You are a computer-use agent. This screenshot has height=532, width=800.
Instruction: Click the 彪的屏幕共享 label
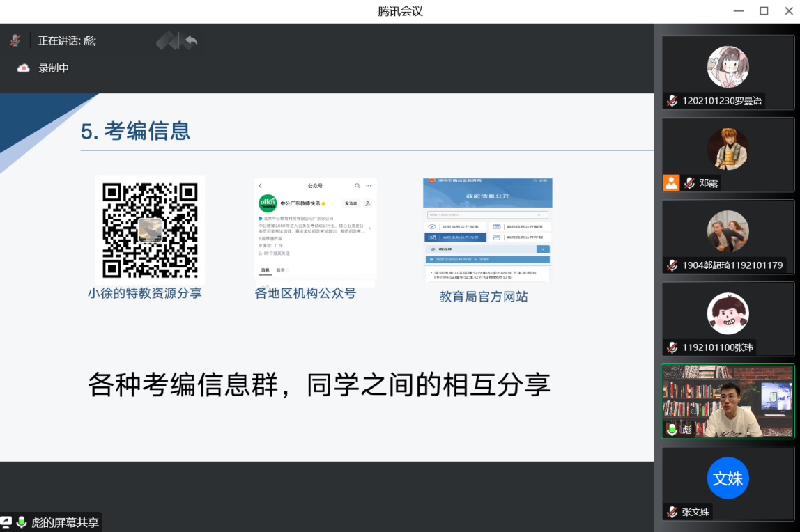66,522
